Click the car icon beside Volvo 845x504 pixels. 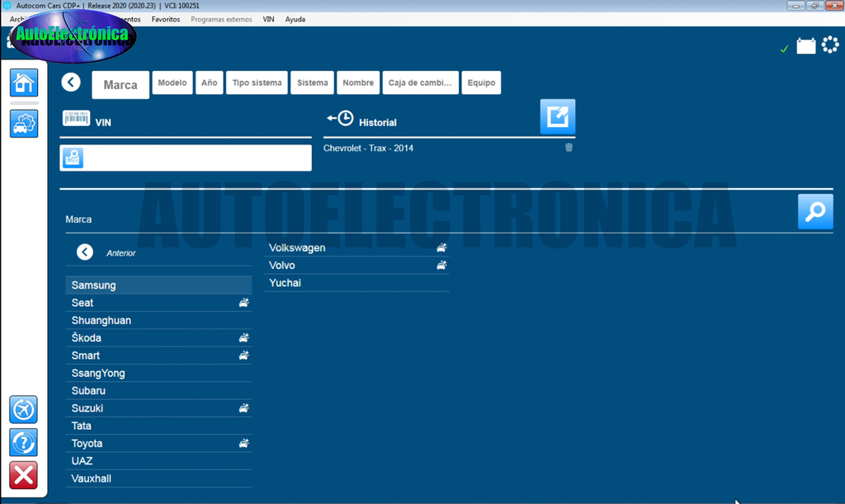pos(441,265)
